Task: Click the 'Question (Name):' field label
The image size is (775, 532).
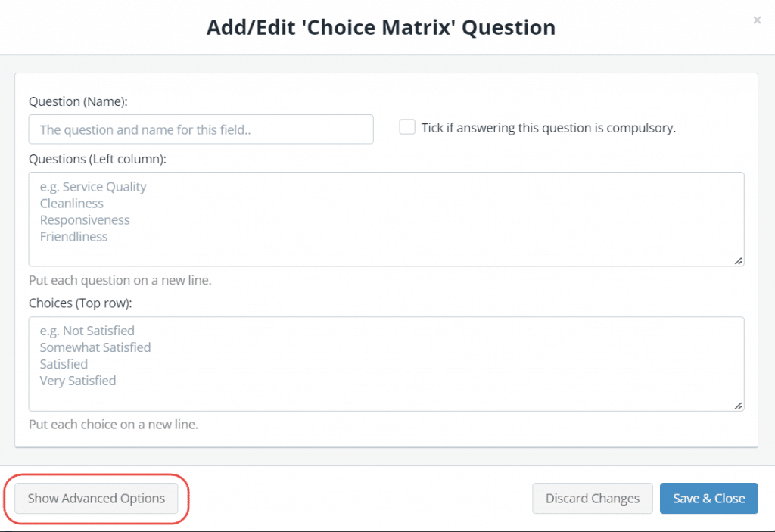Action: click(78, 101)
